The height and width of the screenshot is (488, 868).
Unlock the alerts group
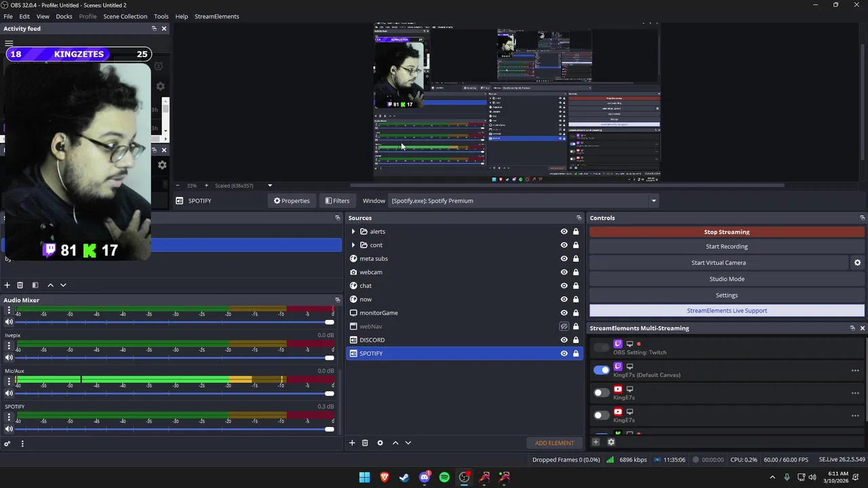[576, 232]
